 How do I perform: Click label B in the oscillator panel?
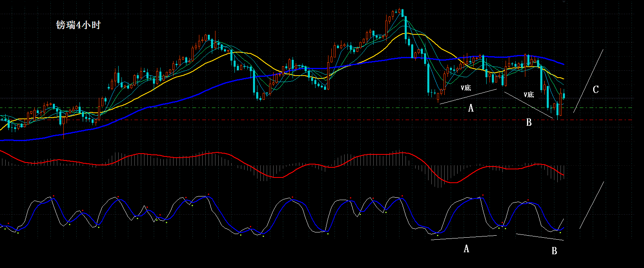tap(554, 251)
